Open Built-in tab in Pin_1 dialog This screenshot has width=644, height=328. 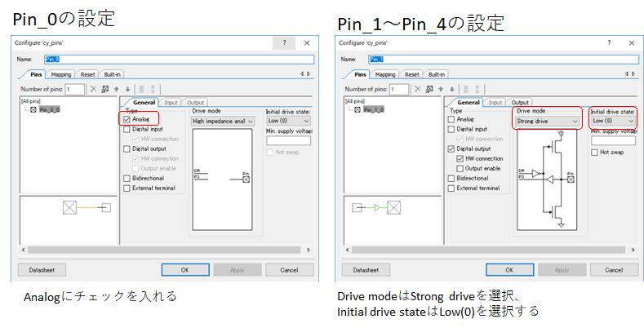click(436, 74)
